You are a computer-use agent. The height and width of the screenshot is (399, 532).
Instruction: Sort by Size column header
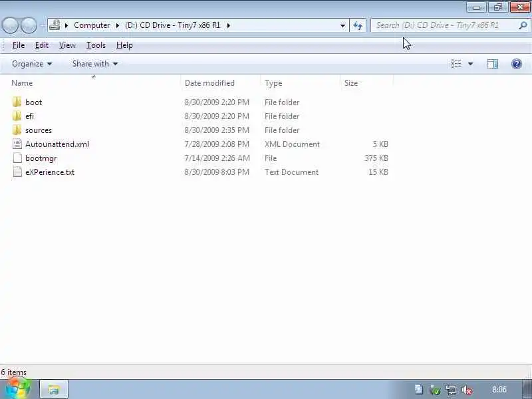tap(367, 82)
